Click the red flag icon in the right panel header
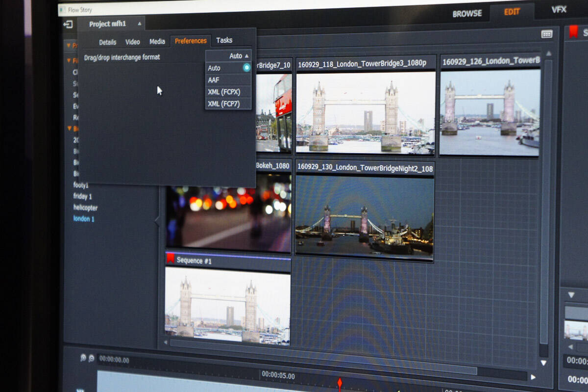588x392 pixels. [x=573, y=32]
